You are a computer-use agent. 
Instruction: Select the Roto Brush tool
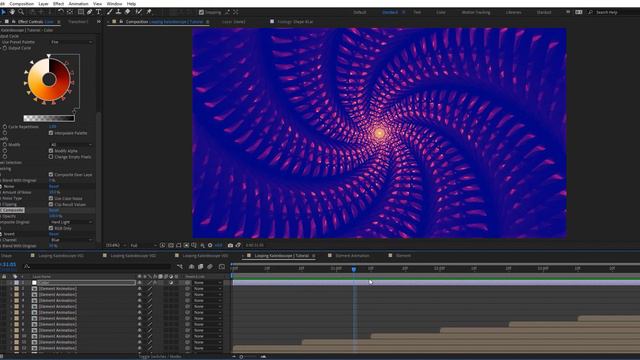[x=139, y=12]
